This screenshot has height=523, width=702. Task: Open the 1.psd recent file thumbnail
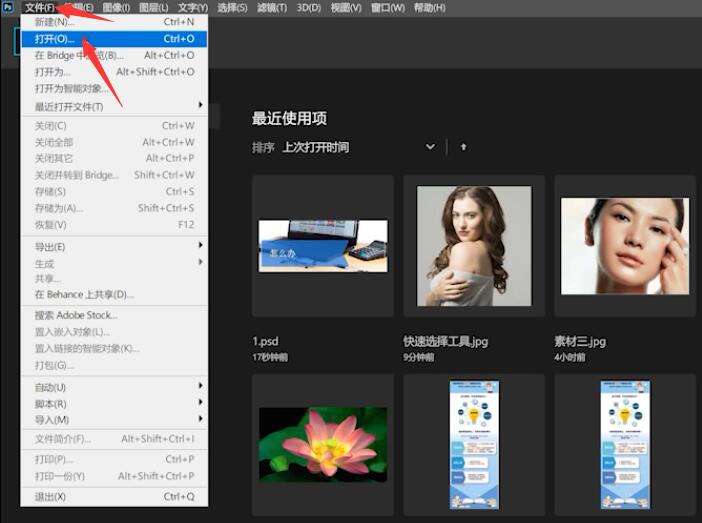[322, 246]
